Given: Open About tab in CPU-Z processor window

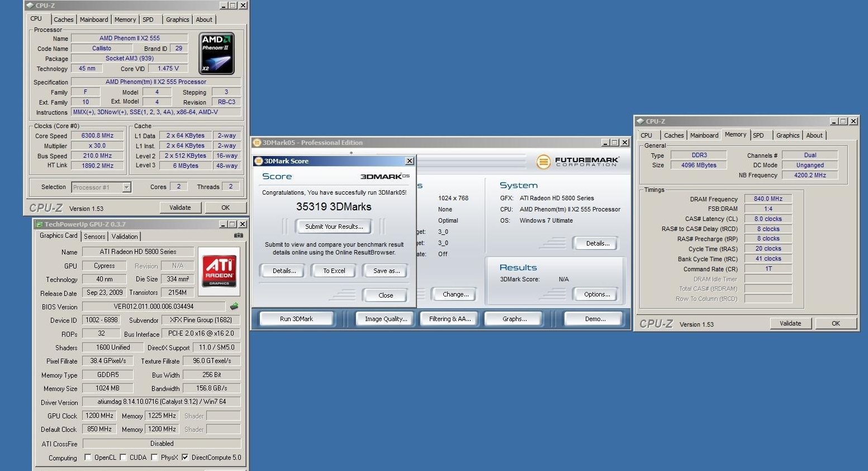Looking at the screenshot, I should click(204, 20).
